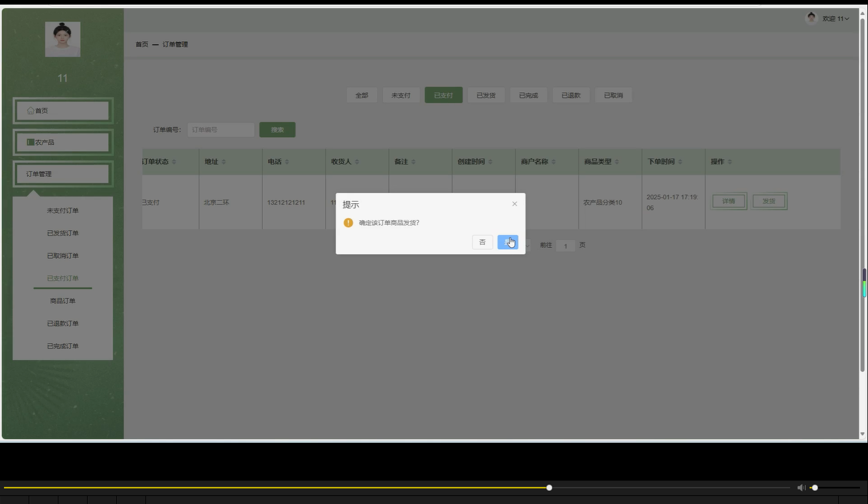Open 商品订单 in the sidebar submenu

tap(63, 301)
